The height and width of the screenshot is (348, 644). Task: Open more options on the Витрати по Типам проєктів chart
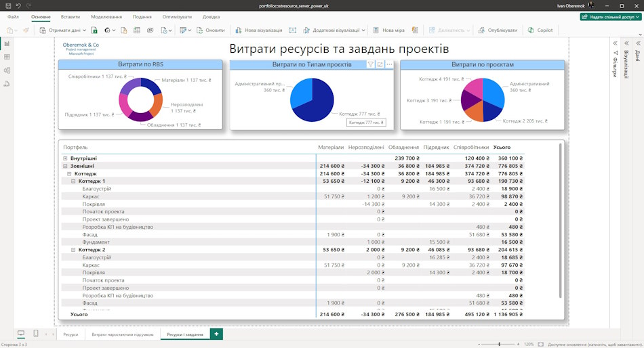389,64
